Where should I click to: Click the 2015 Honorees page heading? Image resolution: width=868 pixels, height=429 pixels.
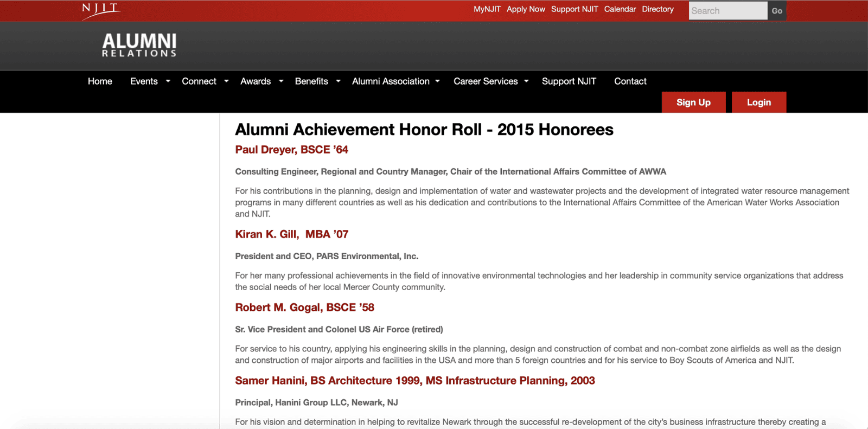[x=424, y=130]
